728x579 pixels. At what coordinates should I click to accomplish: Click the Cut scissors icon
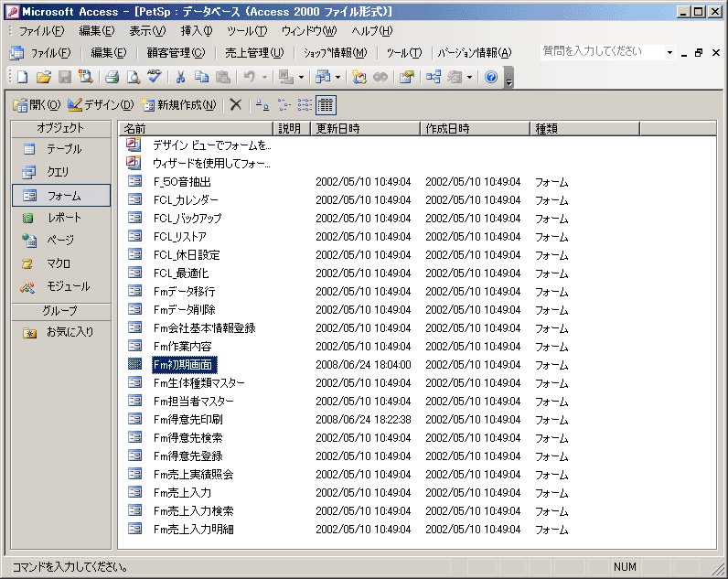pos(181,78)
